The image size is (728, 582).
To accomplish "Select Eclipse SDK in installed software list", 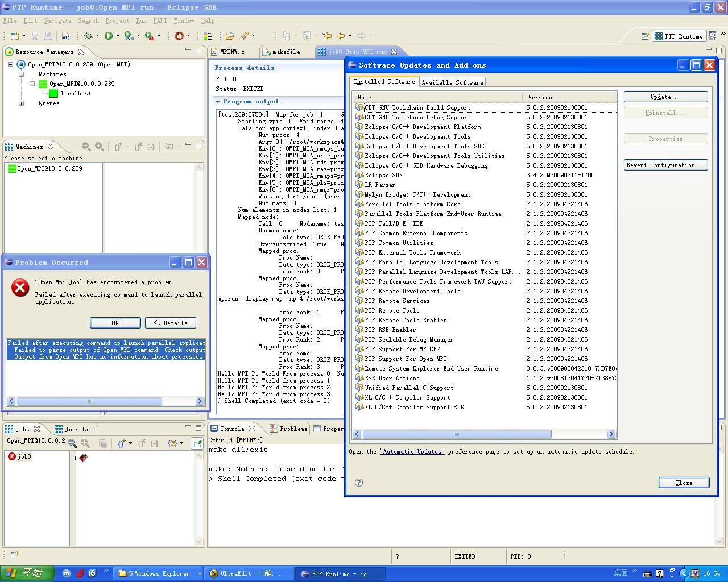I will [383, 175].
